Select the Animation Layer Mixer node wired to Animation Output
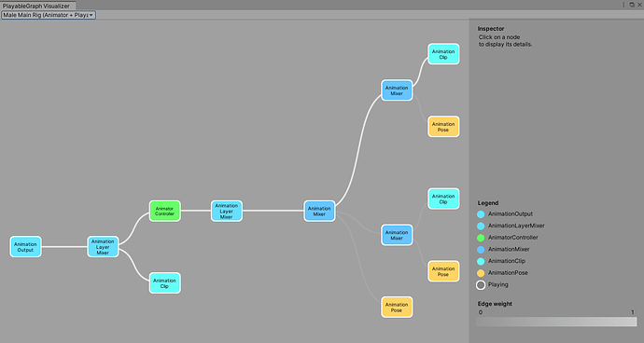This screenshot has height=343, width=644. click(103, 247)
